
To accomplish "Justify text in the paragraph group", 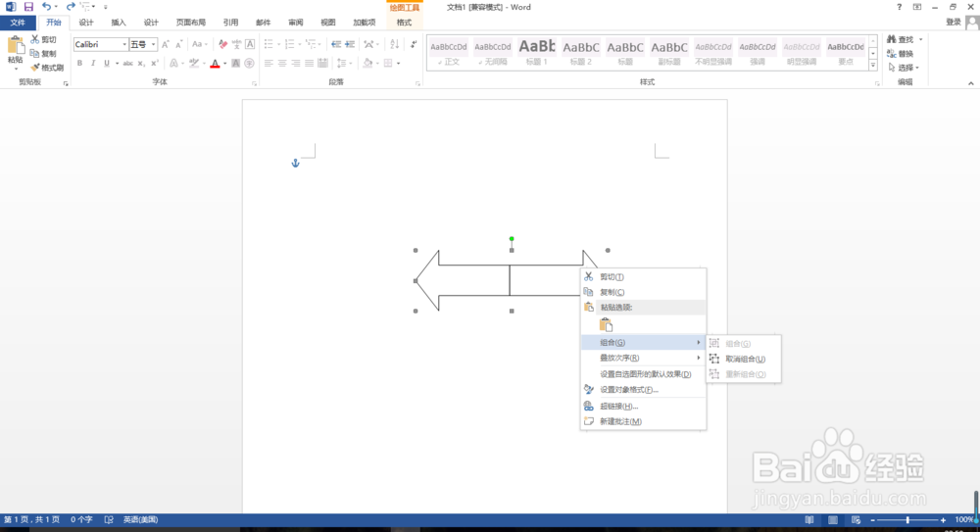I will tap(310, 63).
